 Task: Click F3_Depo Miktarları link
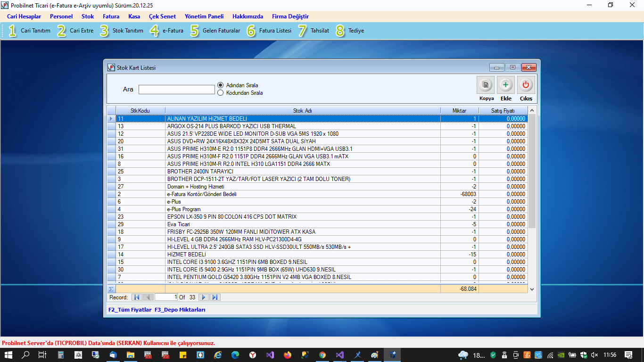[x=180, y=310]
